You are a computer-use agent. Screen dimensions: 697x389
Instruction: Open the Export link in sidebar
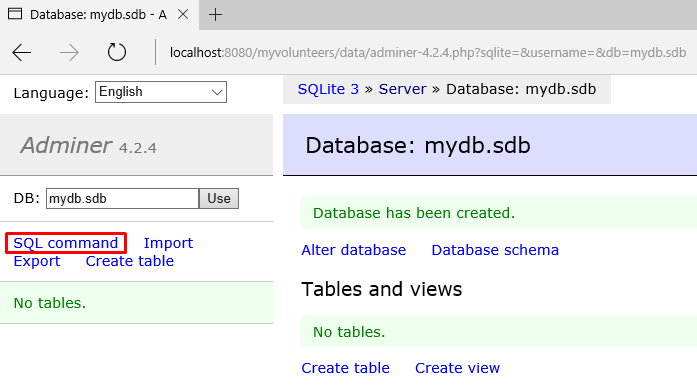coord(36,261)
